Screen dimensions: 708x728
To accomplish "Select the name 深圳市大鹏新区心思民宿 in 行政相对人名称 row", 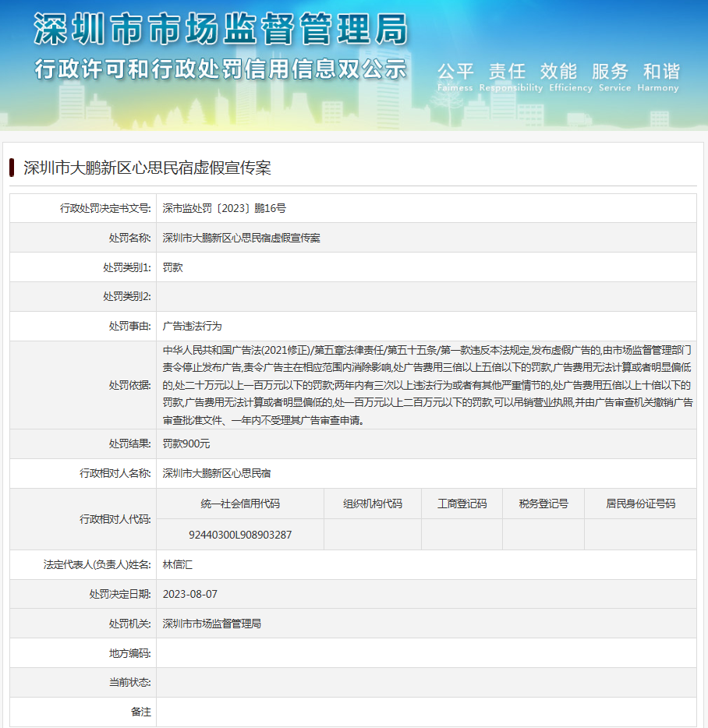I will tap(217, 473).
